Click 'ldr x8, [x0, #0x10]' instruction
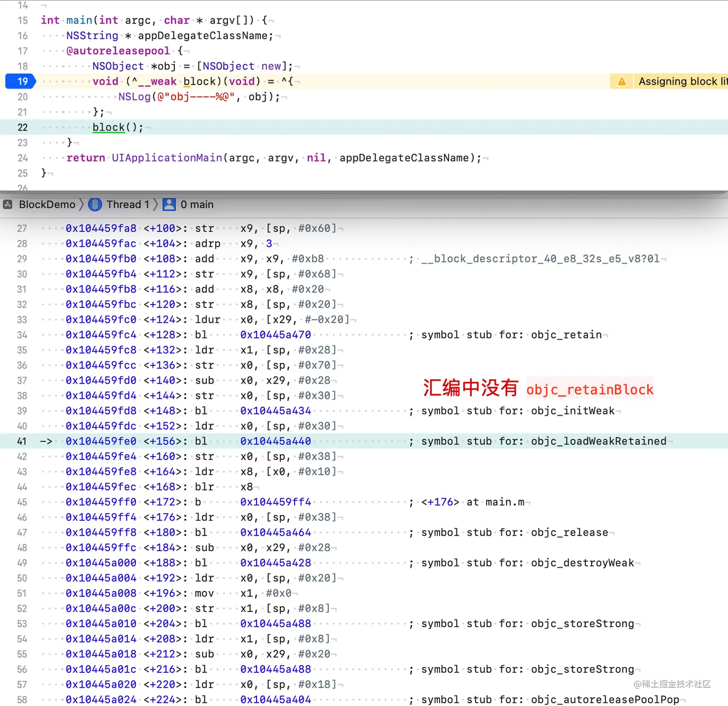Screen dimensions: 728x706 tap(266, 472)
